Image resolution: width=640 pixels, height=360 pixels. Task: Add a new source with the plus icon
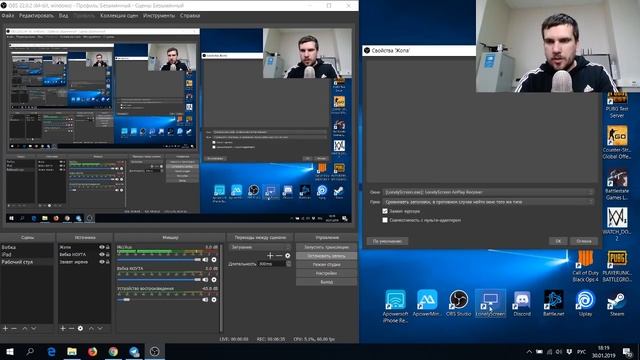[63, 328]
